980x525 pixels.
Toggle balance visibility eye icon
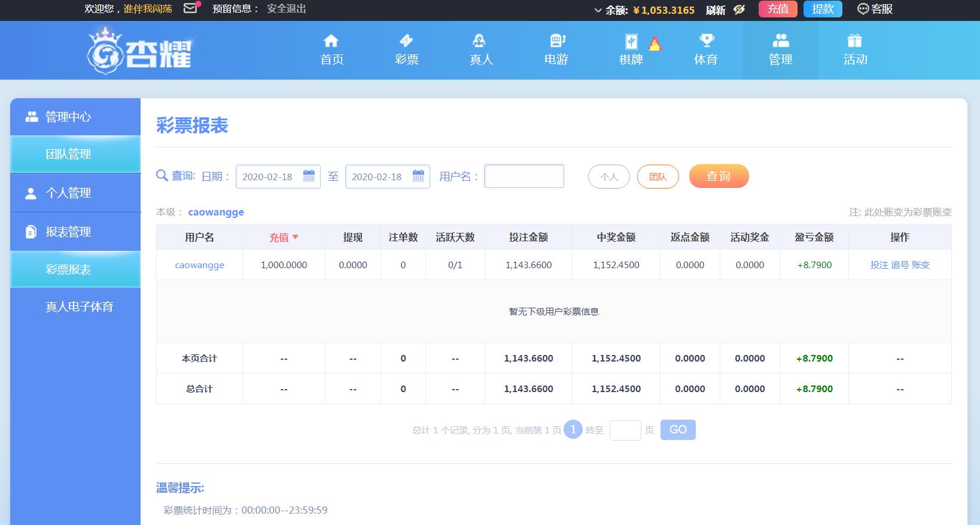[x=739, y=9]
